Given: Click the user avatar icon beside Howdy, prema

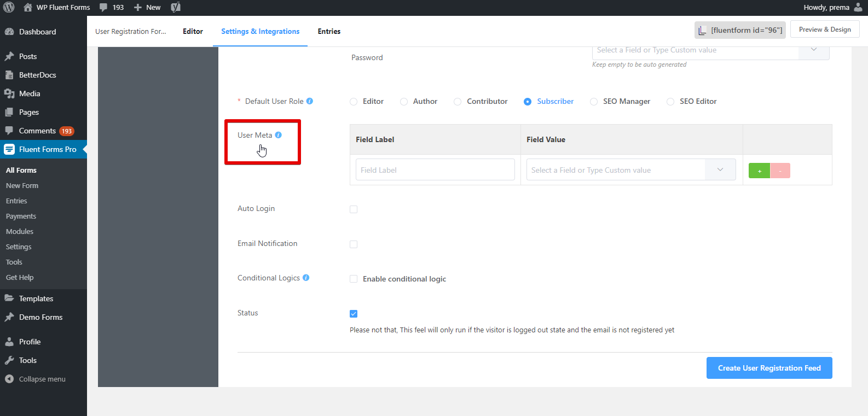Looking at the screenshot, I should (858, 8).
